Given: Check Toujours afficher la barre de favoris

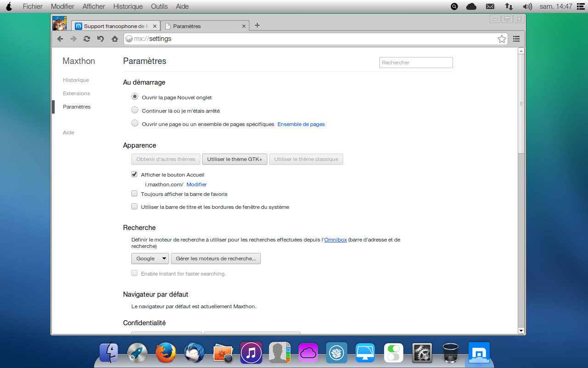Looking at the screenshot, I should coord(135,194).
